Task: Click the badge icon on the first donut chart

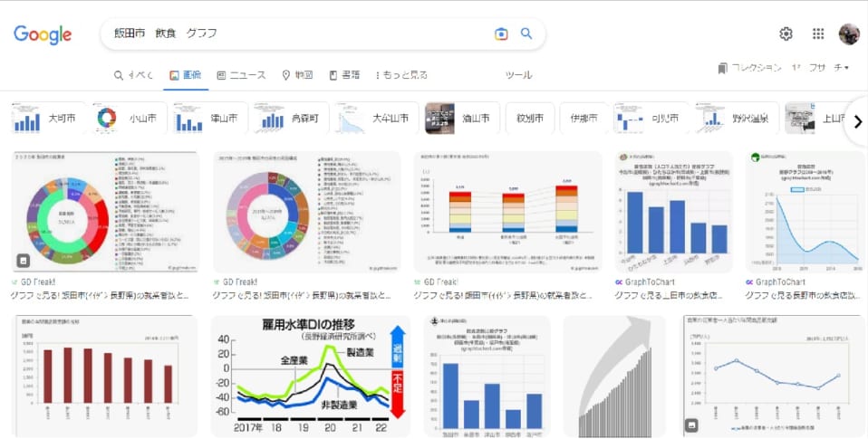Action: [24, 261]
